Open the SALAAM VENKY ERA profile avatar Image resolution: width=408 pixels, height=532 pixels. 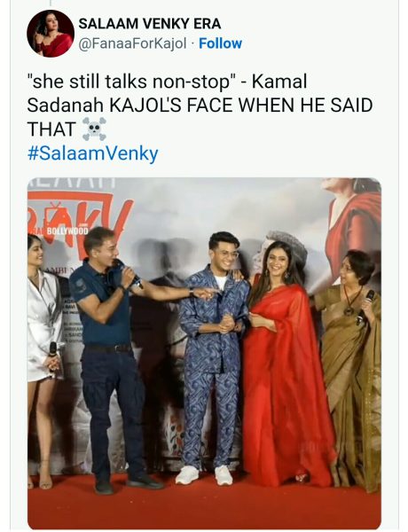[51, 34]
